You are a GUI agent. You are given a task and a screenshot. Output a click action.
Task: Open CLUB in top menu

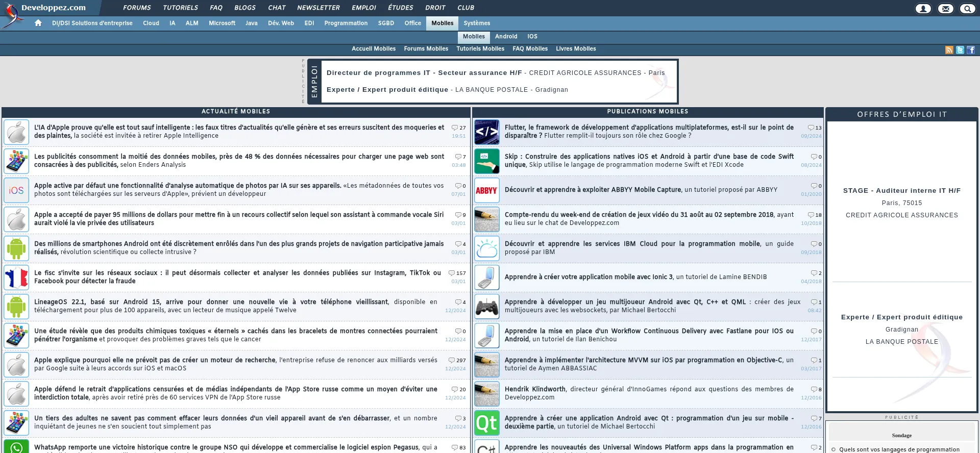tap(465, 8)
